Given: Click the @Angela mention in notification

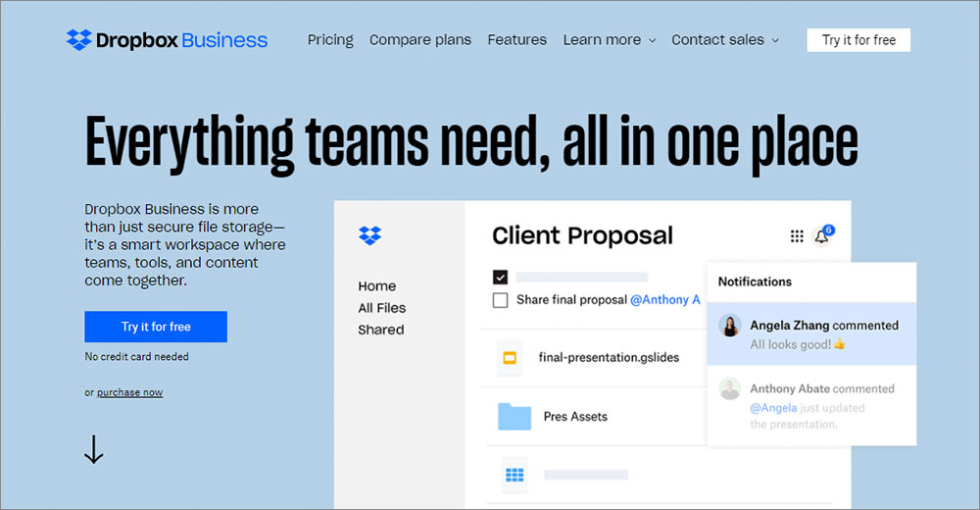Looking at the screenshot, I should 773,408.
